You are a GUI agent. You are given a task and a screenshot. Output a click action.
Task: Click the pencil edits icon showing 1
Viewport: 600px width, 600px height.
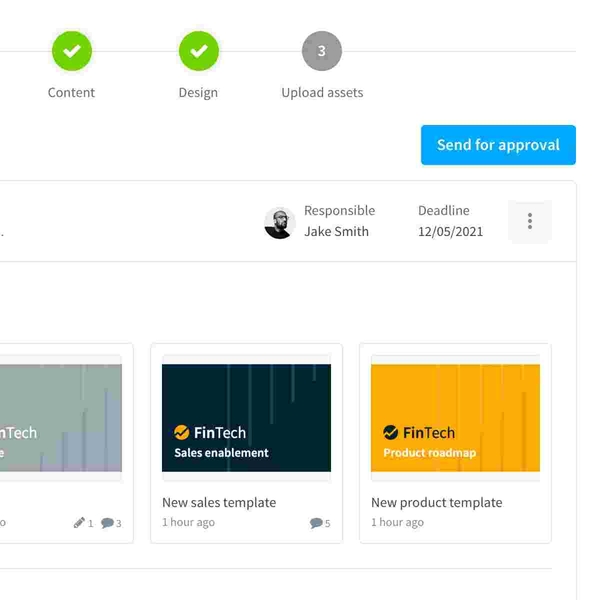(79, 523)
